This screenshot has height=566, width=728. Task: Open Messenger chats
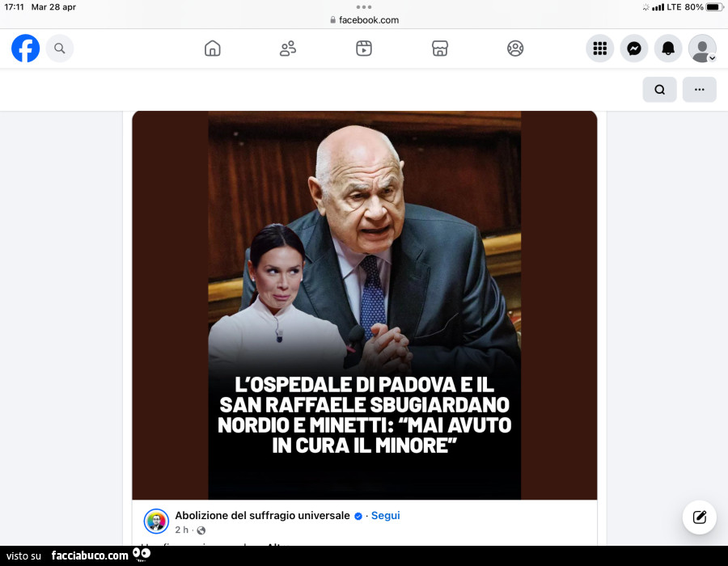(634, 49)
